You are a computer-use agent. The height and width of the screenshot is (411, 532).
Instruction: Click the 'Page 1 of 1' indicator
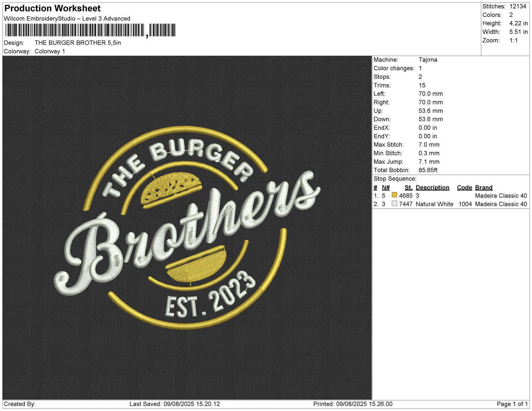click(512, 404)
